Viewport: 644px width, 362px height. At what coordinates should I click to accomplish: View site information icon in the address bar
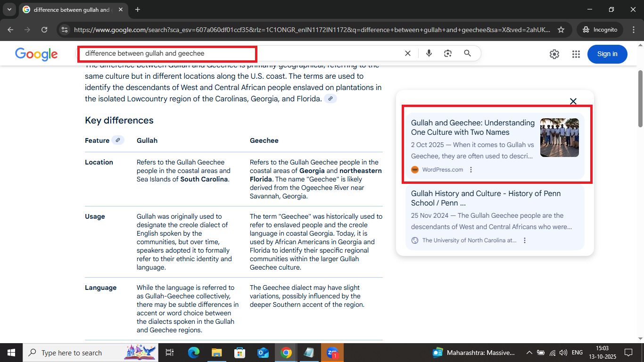point(64,29)
